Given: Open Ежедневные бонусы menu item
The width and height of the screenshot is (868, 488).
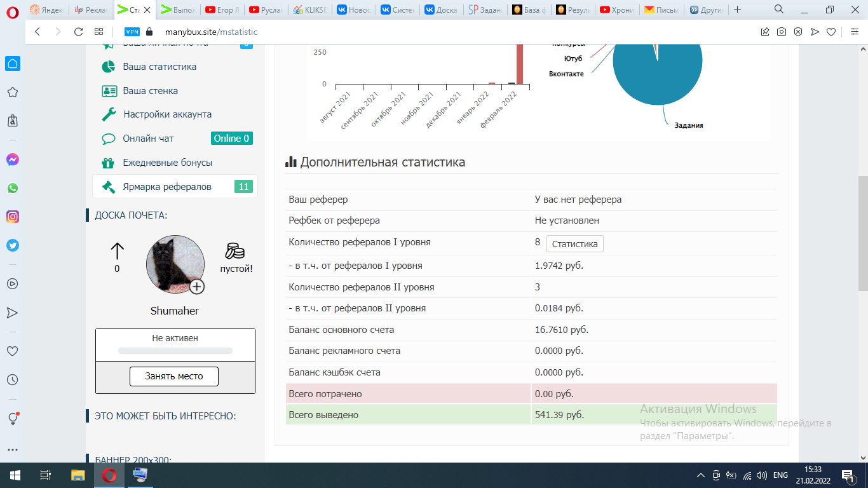Looking at the screenshot, I should pyautogui.click(x=168, y=163).
